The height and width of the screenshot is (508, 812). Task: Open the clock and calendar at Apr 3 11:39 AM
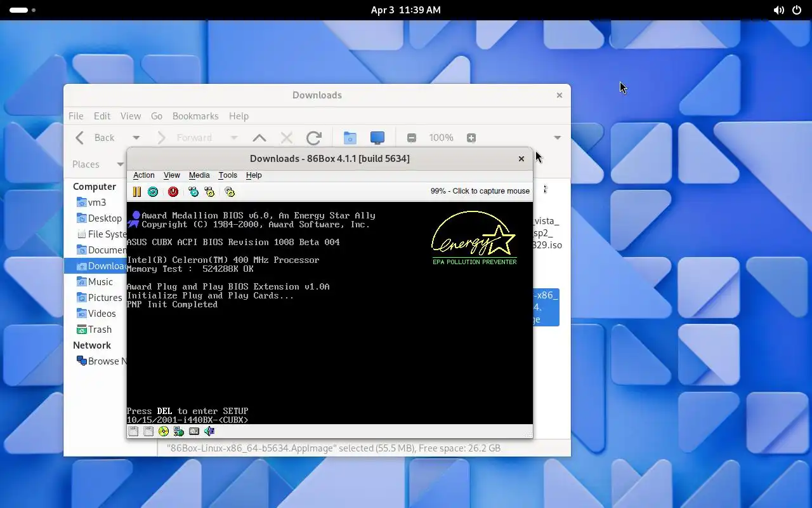click(x=406, y=10)
